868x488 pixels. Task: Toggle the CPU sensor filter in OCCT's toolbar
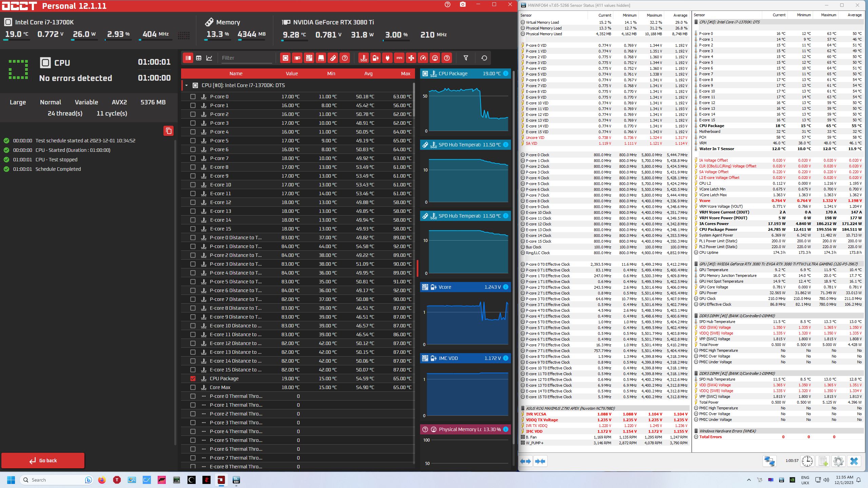coord(285,58)
